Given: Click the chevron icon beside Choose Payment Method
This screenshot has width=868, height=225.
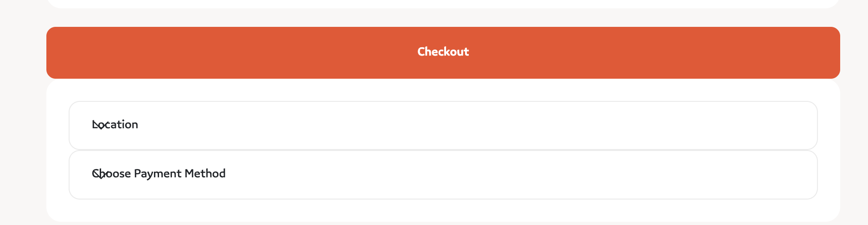Looking at the screenshot, I should point(101,174).
